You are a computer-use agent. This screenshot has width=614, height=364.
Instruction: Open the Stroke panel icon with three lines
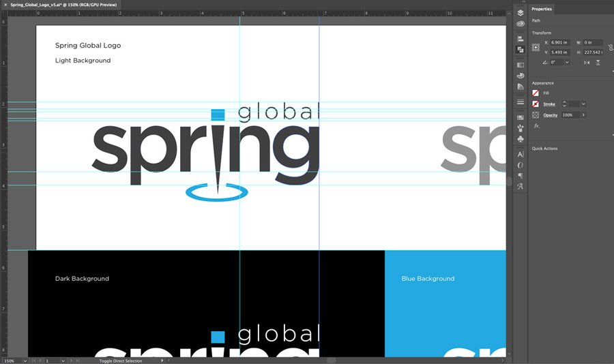point(521,102)
